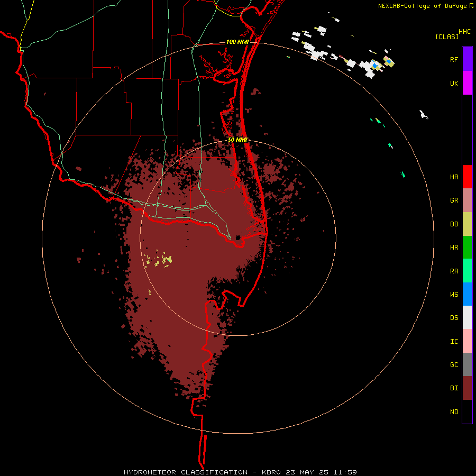This screenshot has height=476, width=476.
Task: Click the pink GR legend color swatch
Action: point(467,200)
